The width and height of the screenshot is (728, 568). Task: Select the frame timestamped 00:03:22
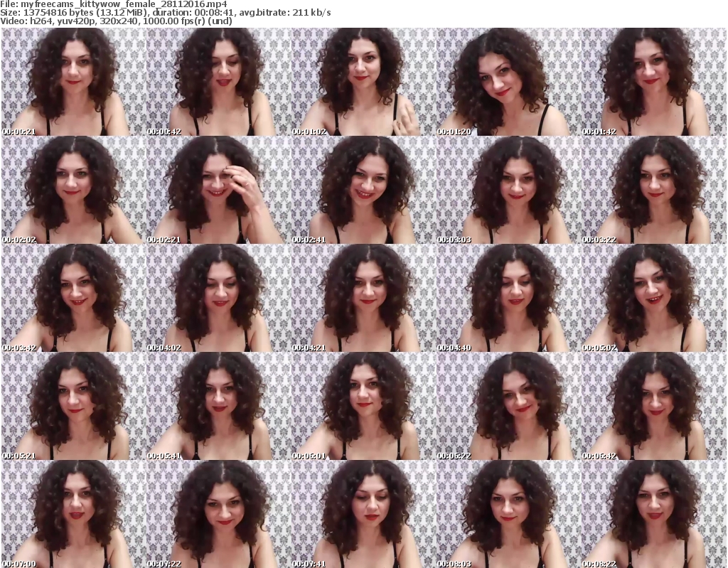(653, 190)
